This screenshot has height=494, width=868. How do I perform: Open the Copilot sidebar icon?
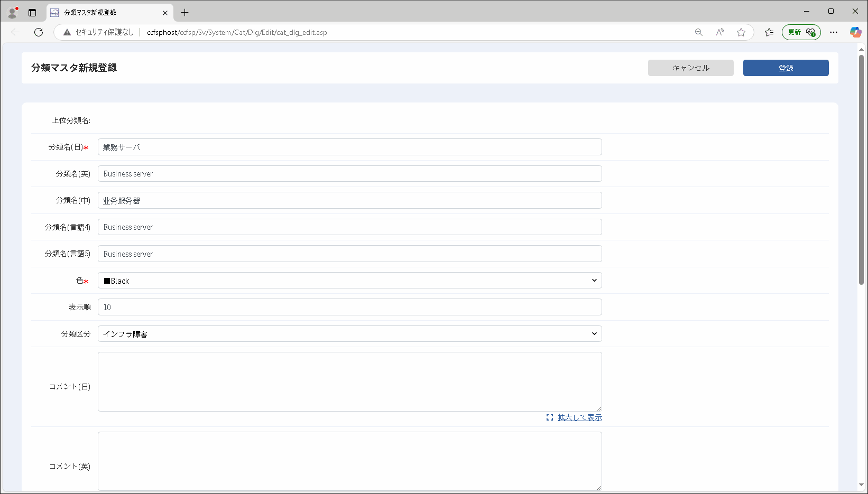click(x=855, y=32)
